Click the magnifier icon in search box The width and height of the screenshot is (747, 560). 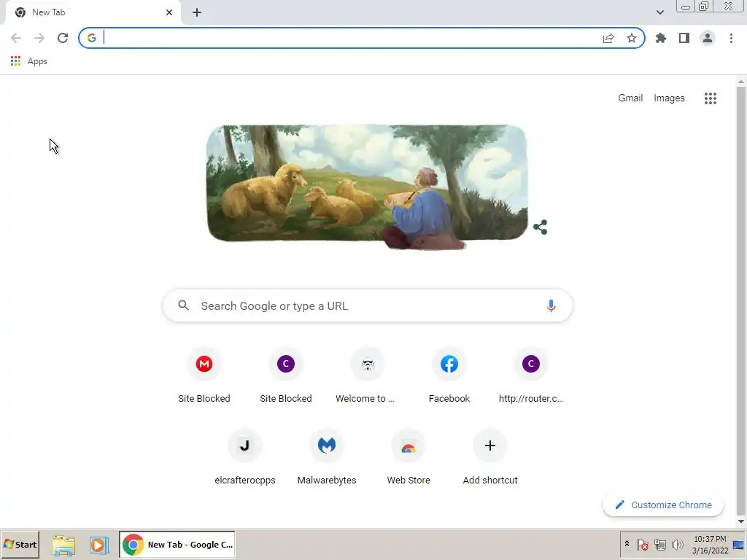click(x=183, y=306)
